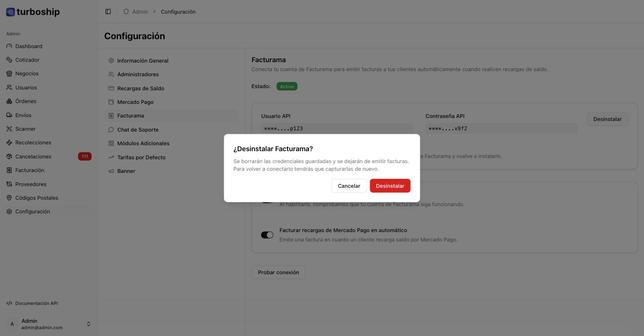The image size is (644, 336).
Task: Click the Dashboard gauge icon
Action: coord(9,46)
